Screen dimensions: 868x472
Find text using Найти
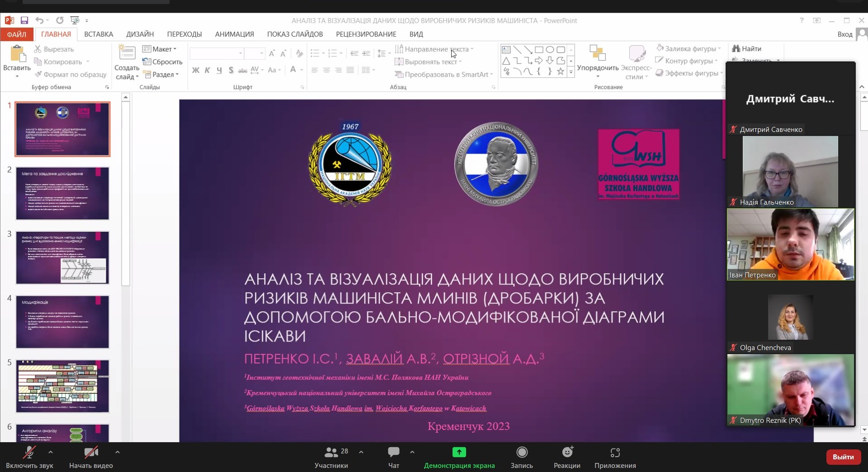tap(746, 49)
